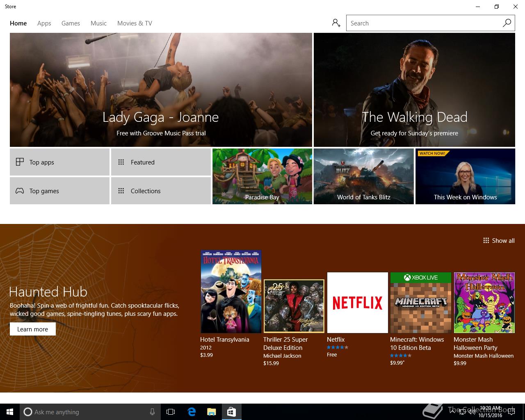The height and width of the screenshot is (420, 525).
Task: Click the volume icon in system tray
Action: (x=472, y=412)
